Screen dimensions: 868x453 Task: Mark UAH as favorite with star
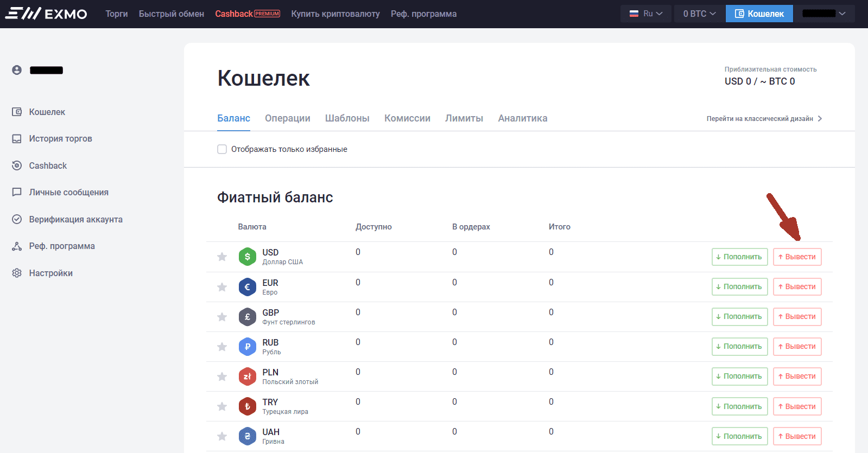coord(222,436)
